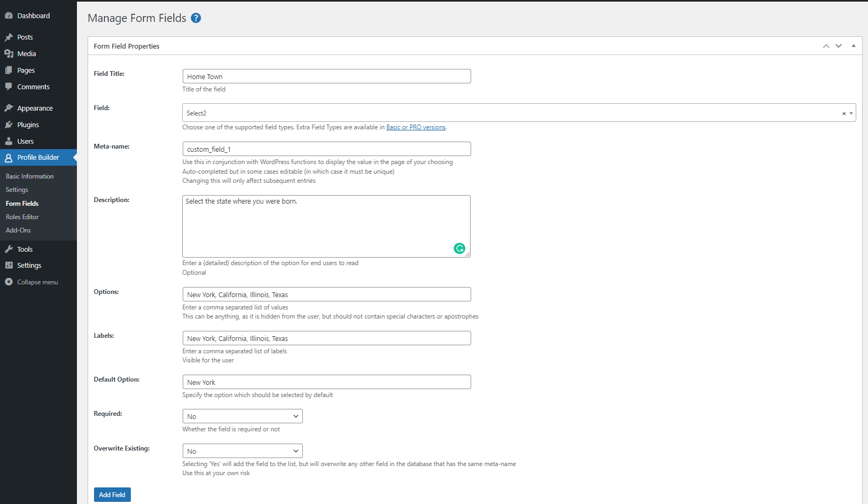Image resolution: width=868 pixels, height=504 pixels.
Task: Click the Settings sliders icon
Action: point(9,265)
